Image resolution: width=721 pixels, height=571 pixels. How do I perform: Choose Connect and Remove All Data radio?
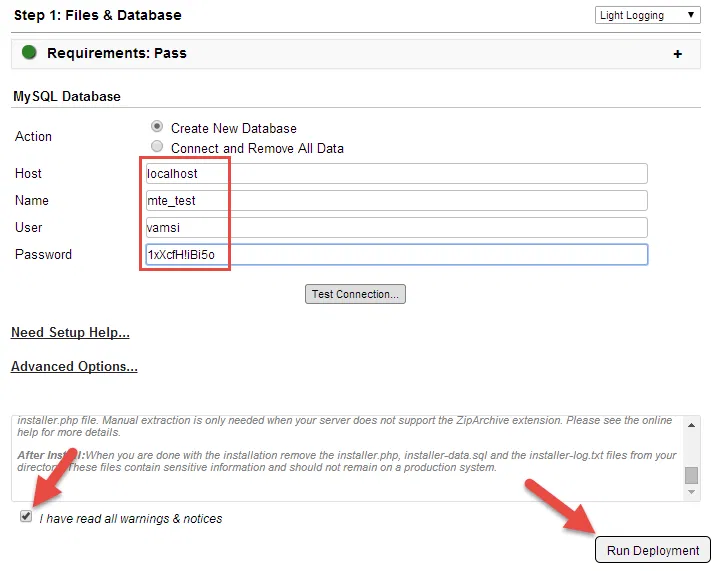pyautogui.click(x=157, y=147)
